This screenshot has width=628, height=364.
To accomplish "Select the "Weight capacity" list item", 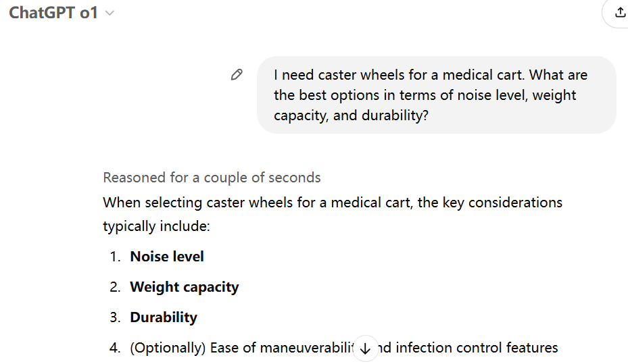I will [185, 287].
